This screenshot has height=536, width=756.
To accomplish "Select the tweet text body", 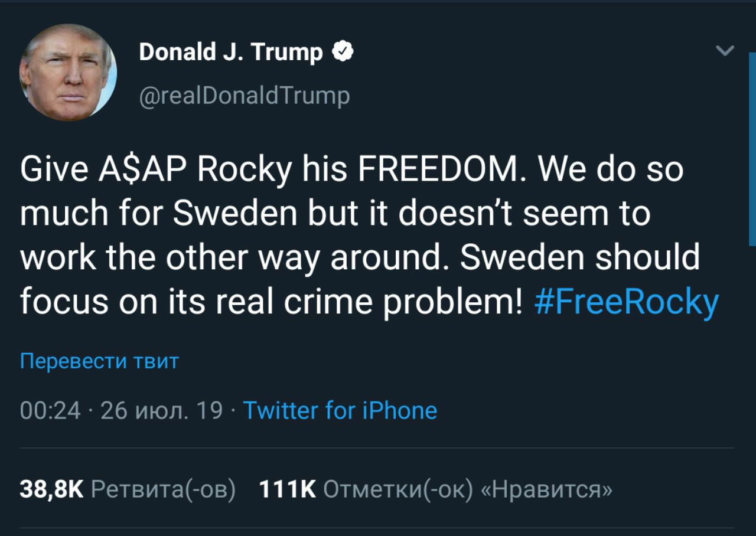I will coord(370,236).
